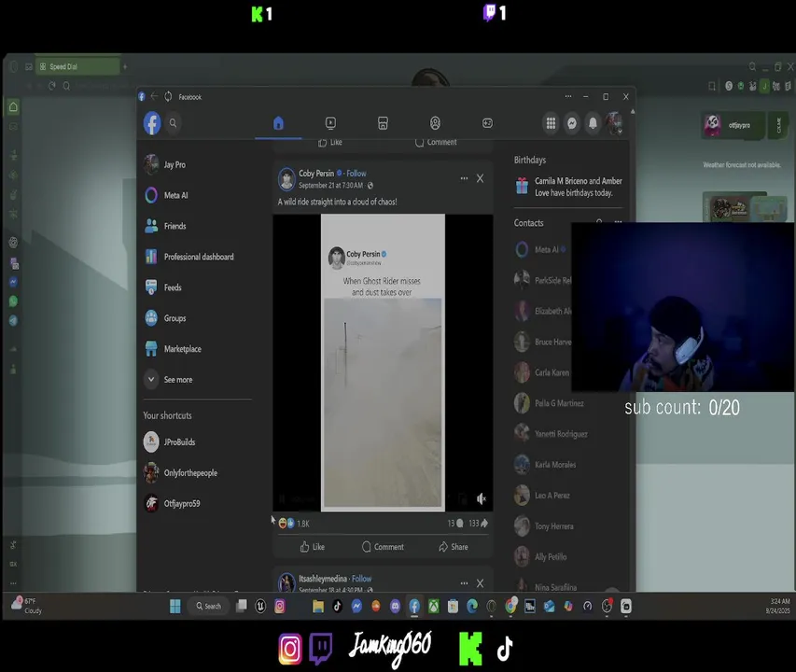Select the Home tab icon
Image resolution: width=796 pixels, height=672 pixels.
(278, 123)
